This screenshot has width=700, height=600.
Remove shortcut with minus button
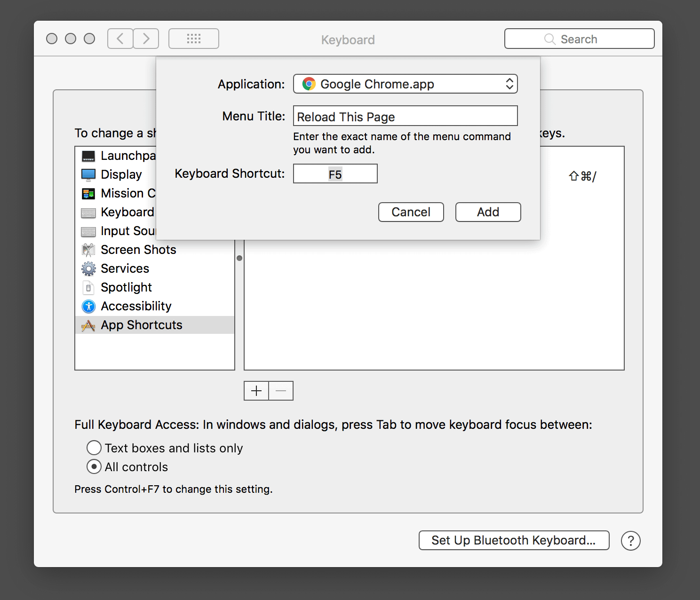click(x=281, y=391)
